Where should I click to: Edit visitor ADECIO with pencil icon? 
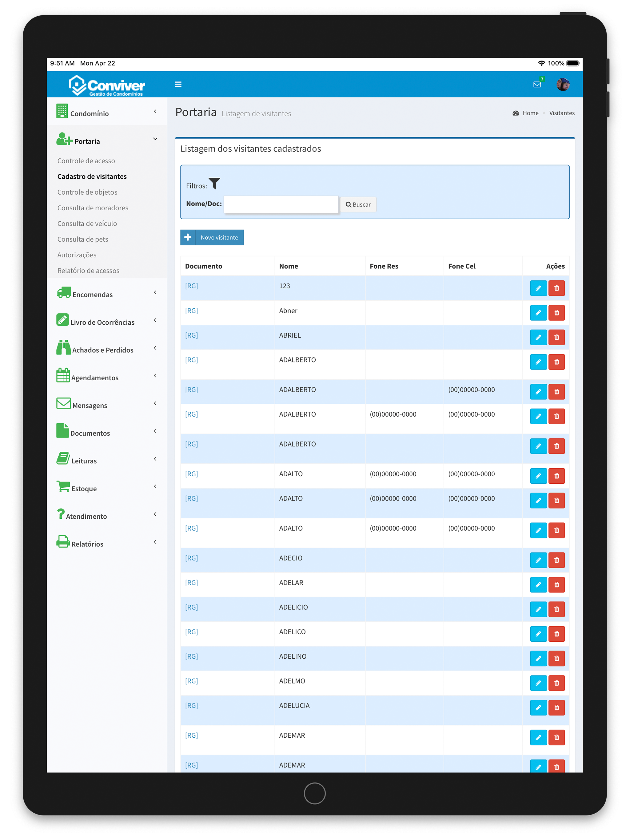click(538, 560)
